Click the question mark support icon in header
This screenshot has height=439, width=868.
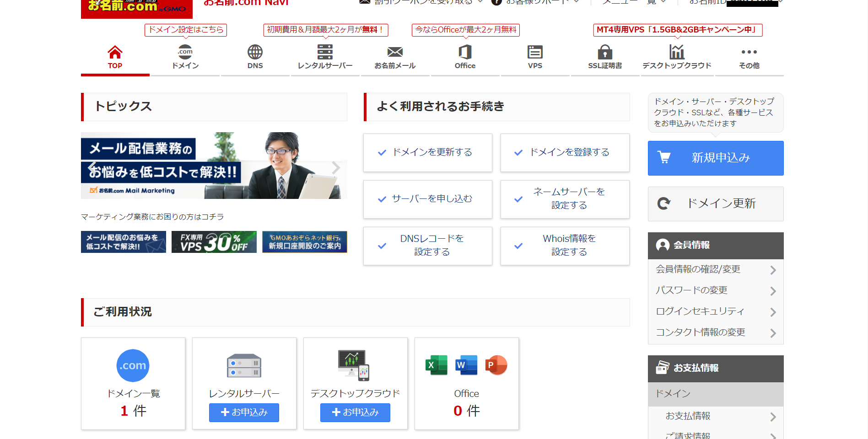tap(496, 2)
